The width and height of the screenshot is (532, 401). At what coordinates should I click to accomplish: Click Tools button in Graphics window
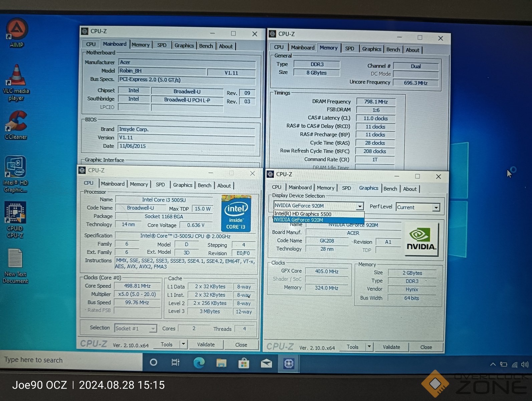(x=352, y=347)
